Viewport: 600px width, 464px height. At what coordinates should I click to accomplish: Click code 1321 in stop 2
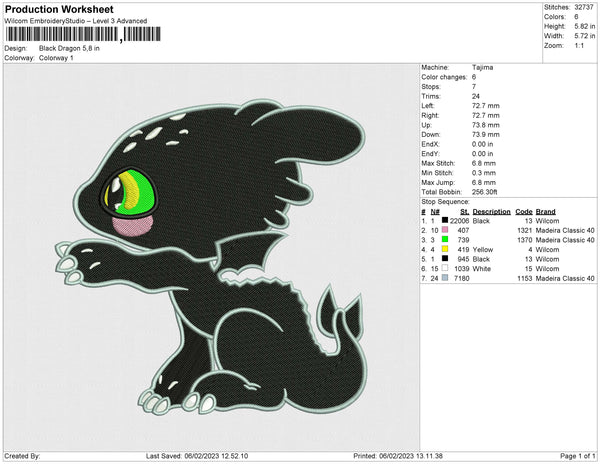pos(525,230)
